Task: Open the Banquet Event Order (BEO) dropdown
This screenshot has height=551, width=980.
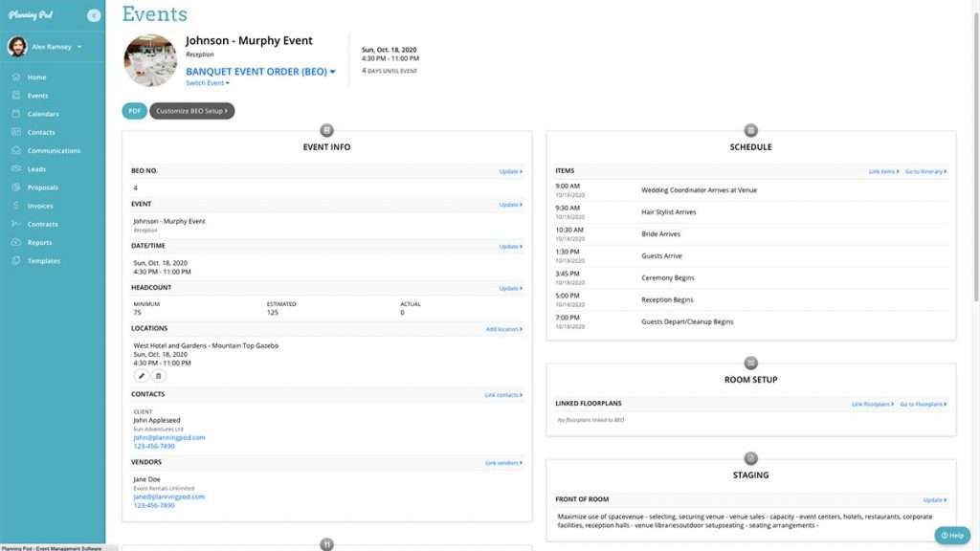Action: [260, 71]
